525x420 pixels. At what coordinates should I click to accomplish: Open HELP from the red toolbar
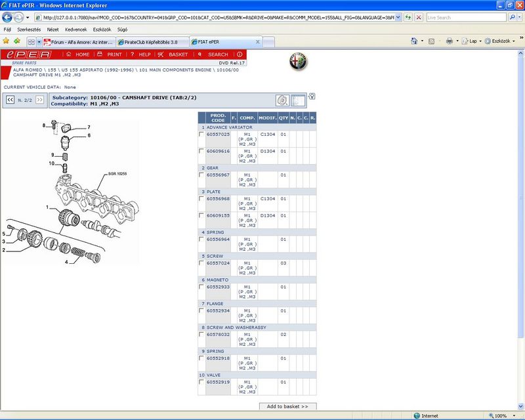[139, 54]
